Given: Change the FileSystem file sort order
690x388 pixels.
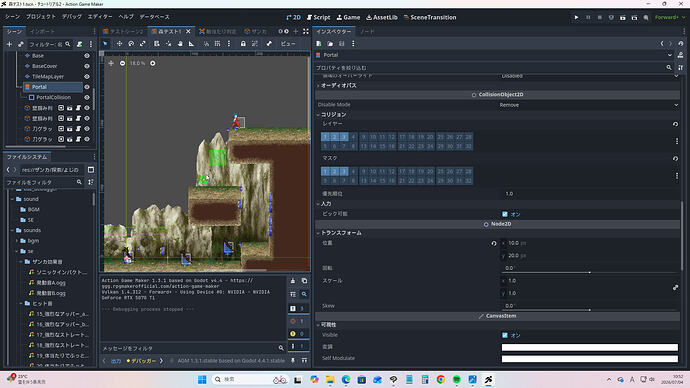Looking at the screenshot, I should [x=91, y=182].
